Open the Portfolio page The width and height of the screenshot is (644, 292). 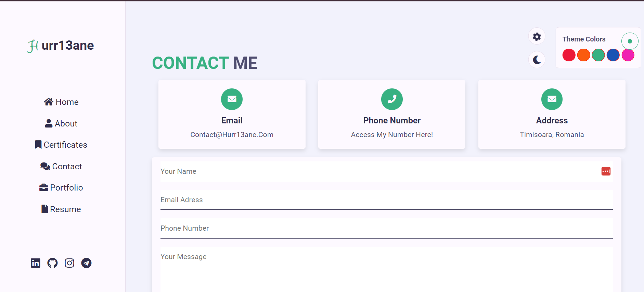tap(61, 187)
